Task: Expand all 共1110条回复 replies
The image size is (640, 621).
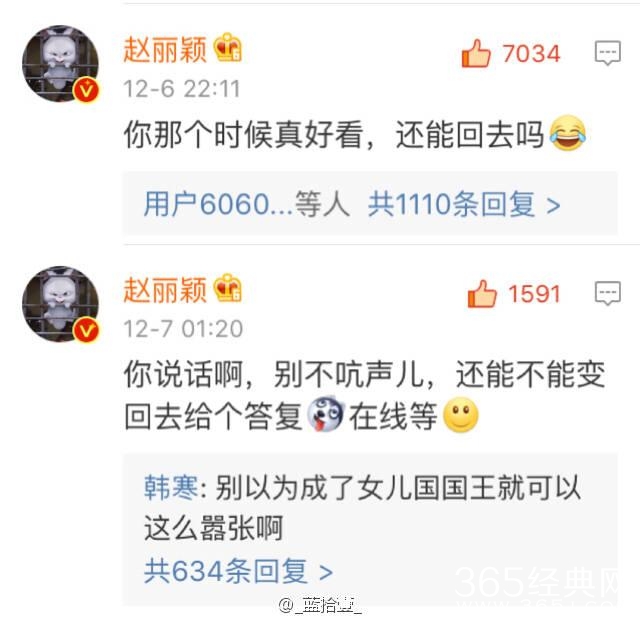Action: 464,204
